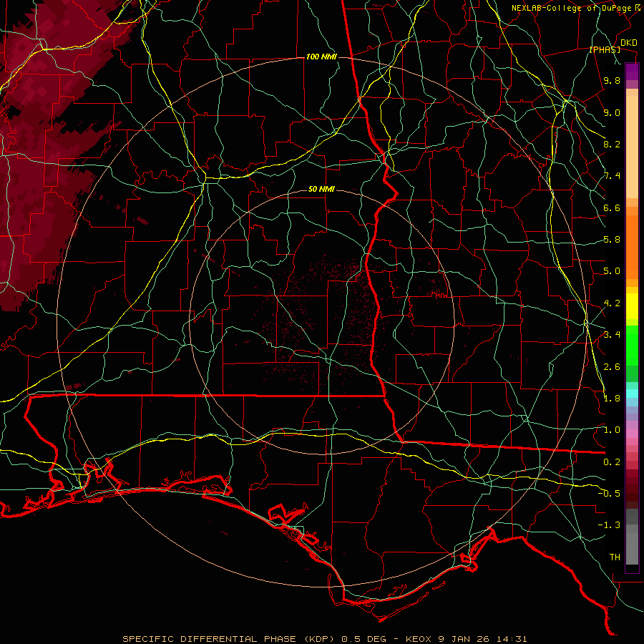Click the 100 NMI range ring label
Screen dimensions: 644x644
click(x=321, y=57)
